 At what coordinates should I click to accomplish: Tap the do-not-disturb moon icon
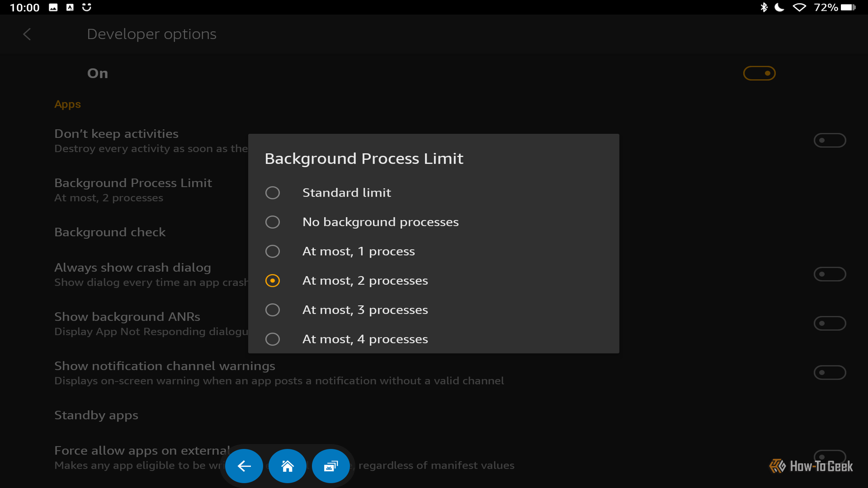(x=779, y=7)
